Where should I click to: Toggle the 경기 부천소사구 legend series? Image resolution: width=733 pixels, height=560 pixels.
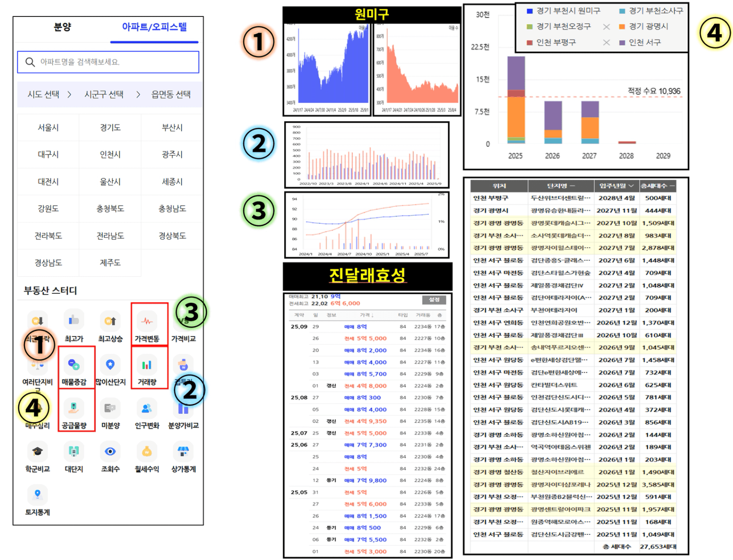(x=651, y=10)
